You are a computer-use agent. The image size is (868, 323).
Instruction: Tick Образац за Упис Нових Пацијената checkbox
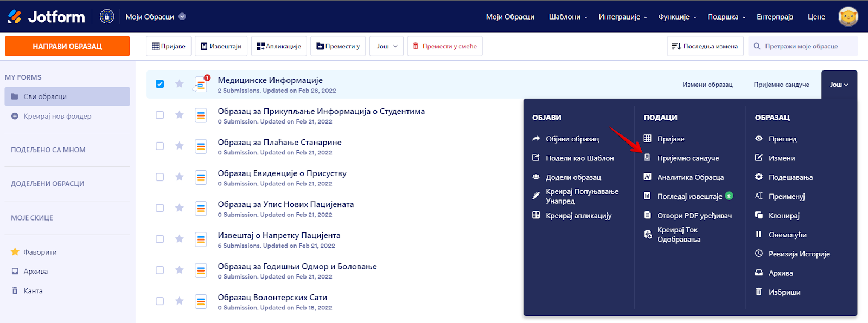pos(159,208)
